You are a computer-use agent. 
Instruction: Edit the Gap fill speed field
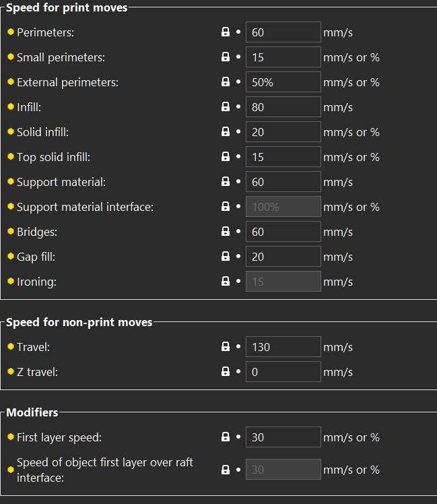click(x=283, y=257)
